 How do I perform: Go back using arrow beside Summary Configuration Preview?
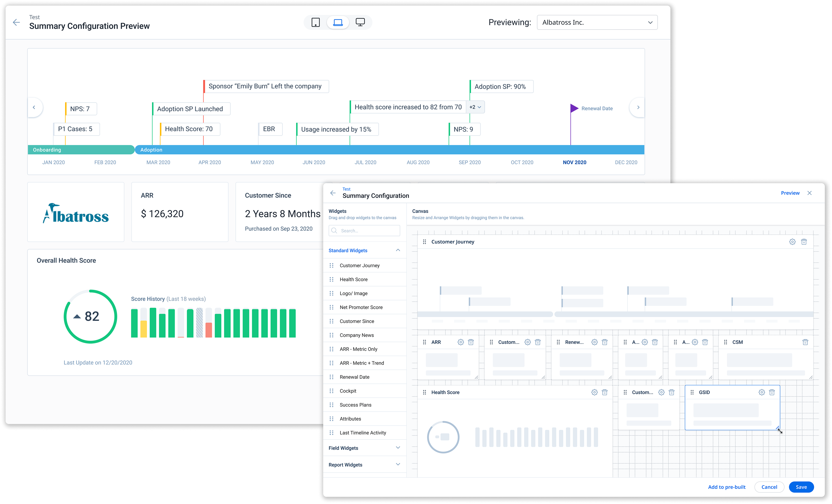[x=16, y=22]
